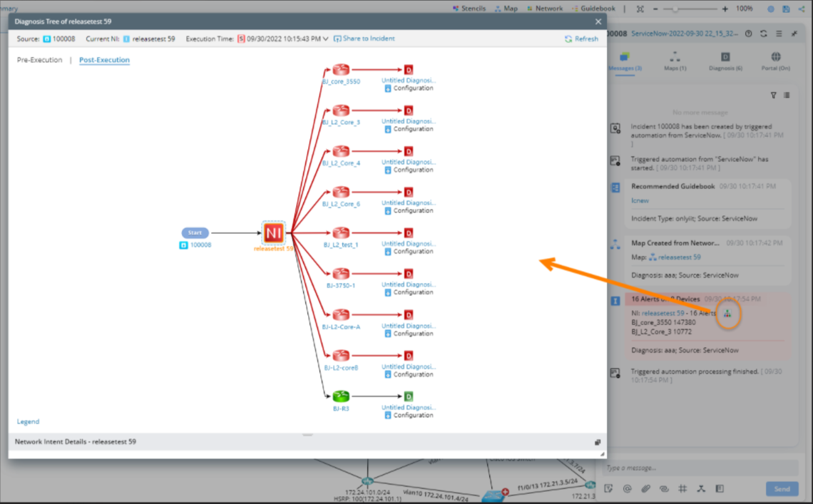Click the hashtag icon below message box
Viewport: 813px width, 504px height.
coord(682,488)
